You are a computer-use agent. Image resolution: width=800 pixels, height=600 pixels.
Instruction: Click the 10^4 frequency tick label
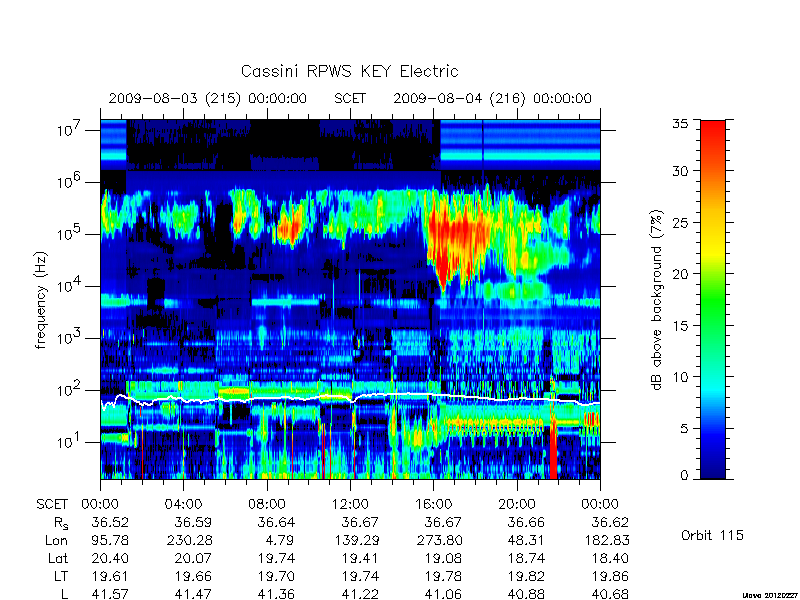click(68, 286)
